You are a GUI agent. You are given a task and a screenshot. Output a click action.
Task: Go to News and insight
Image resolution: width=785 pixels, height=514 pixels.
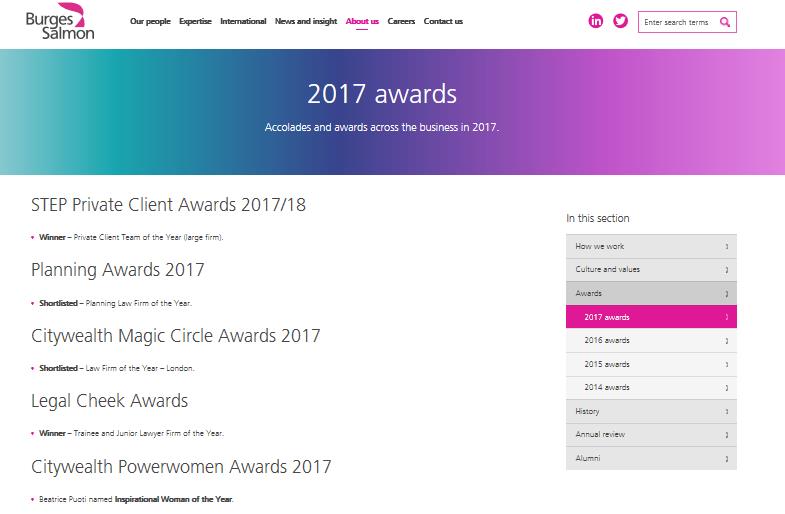306,22
